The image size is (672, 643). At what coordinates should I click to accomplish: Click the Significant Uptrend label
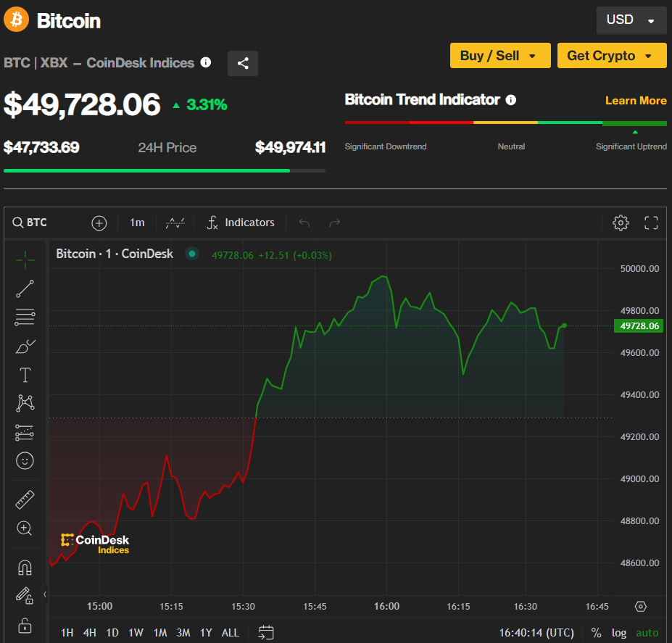pos(631,146)
